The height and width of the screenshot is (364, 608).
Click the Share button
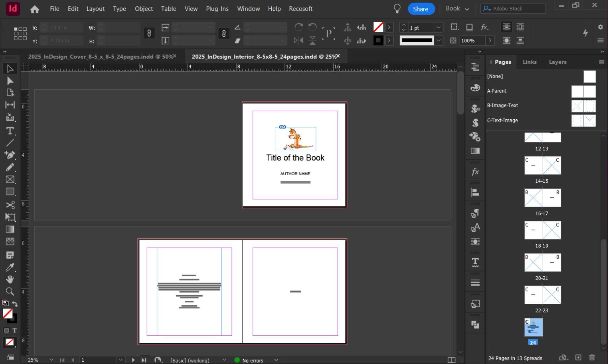tap(421, 9)
